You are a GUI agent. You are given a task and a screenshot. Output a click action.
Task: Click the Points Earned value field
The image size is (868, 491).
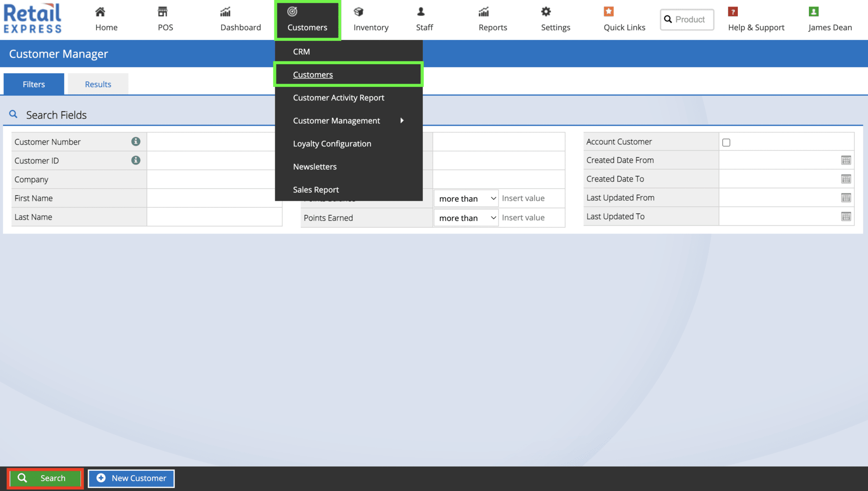point(531,217)
